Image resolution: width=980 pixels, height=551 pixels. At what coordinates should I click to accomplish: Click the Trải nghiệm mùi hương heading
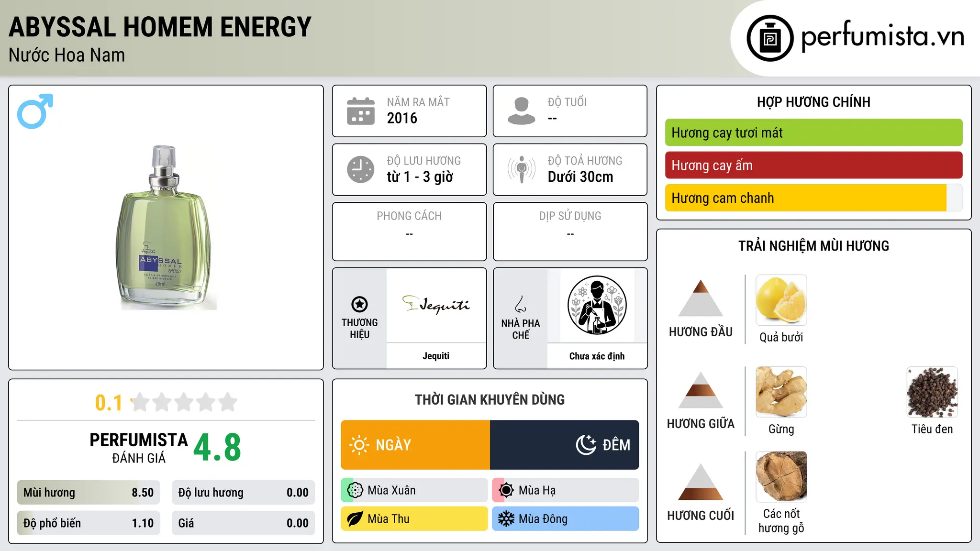pyautogui.click(x=813, y=246)
